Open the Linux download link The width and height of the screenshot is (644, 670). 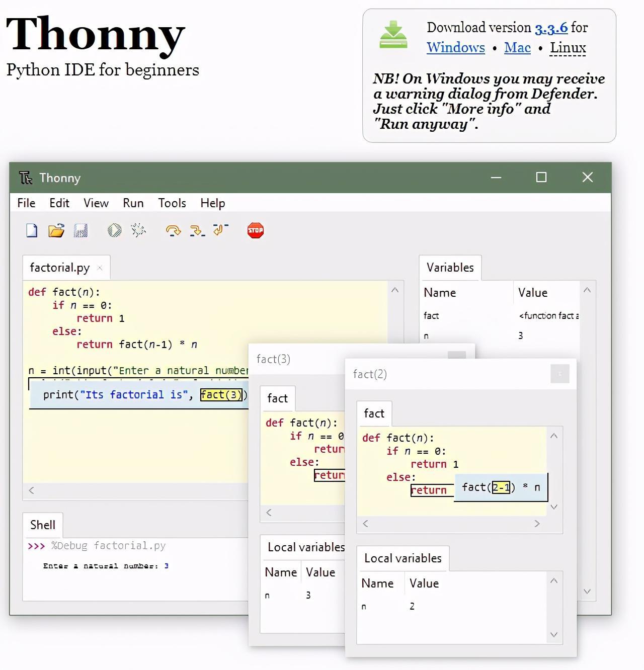click(x=568, y=48)
